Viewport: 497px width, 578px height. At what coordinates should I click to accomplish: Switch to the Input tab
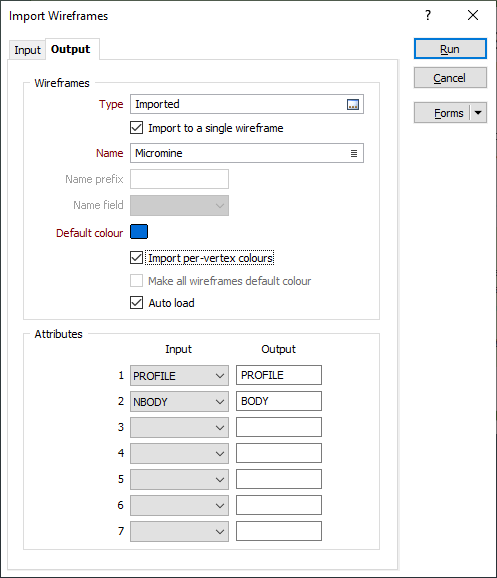coord(27,50)
